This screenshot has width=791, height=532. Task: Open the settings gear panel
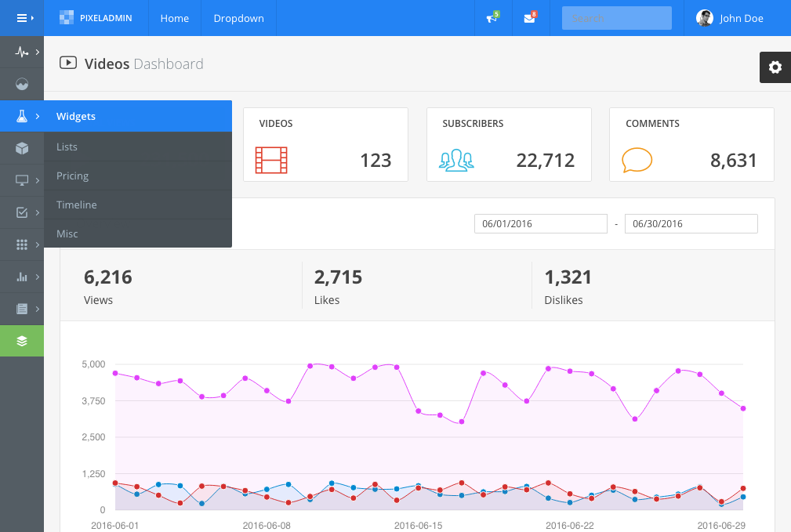coord(775,67)
